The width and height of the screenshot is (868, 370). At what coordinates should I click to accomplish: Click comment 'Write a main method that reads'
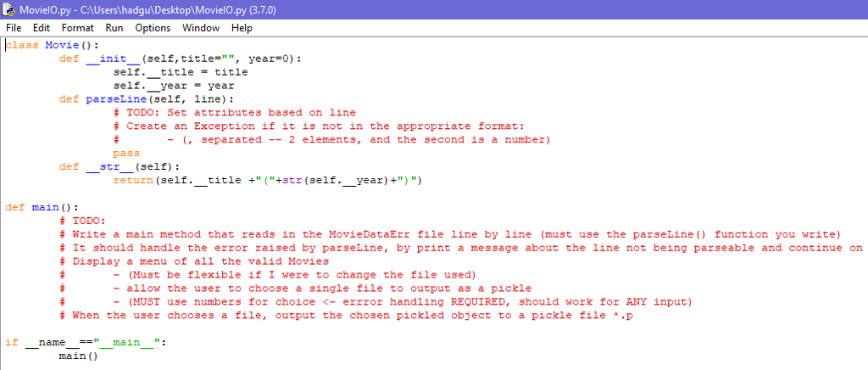click(x=450, y=233)
